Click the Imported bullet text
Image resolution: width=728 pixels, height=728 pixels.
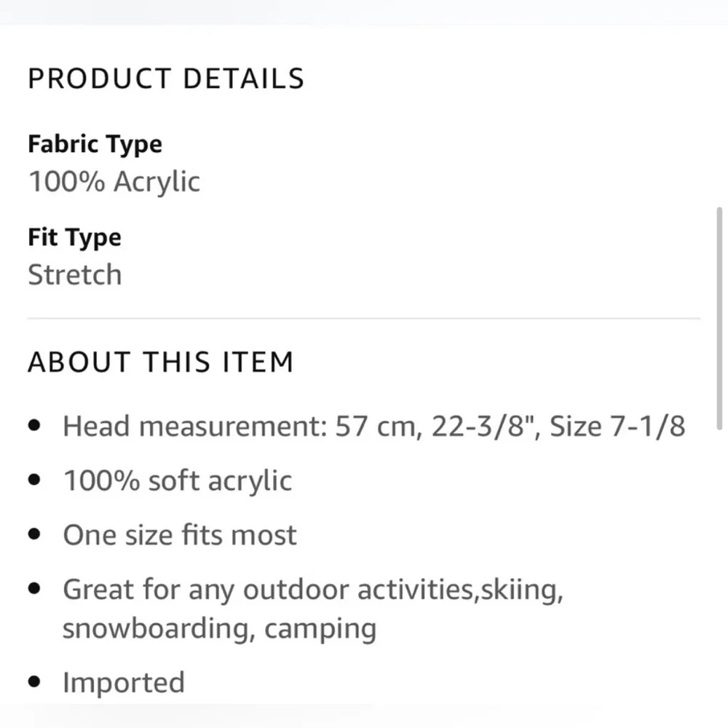coord(123,683)
